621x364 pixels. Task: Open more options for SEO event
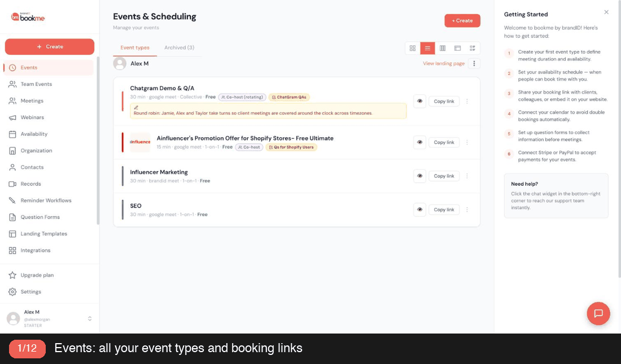pos(467,209)
